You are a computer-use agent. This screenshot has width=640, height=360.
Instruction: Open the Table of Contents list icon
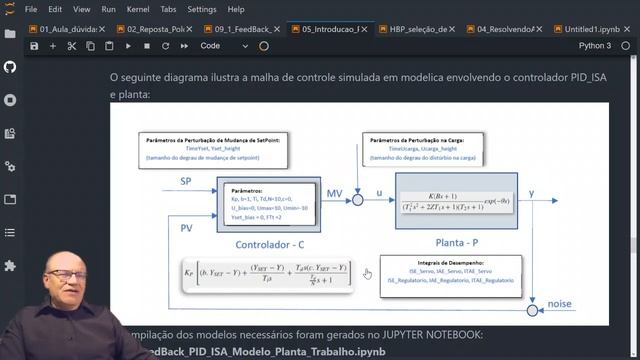click(10, 233)
